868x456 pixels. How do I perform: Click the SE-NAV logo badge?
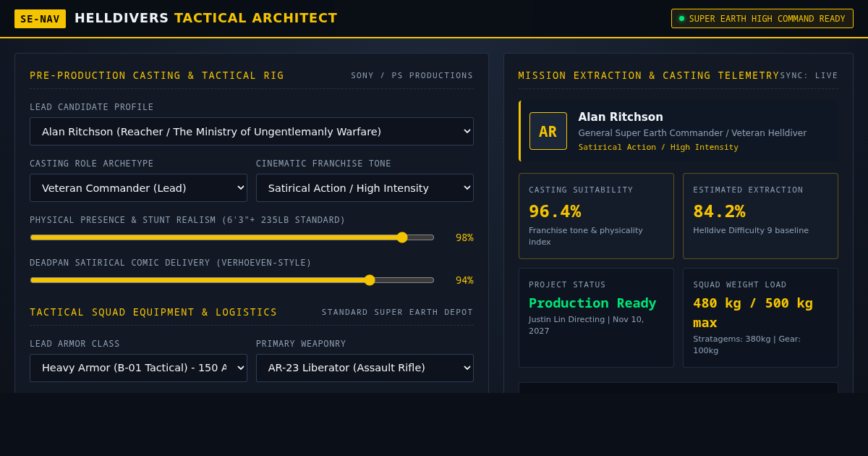(40, 19)
